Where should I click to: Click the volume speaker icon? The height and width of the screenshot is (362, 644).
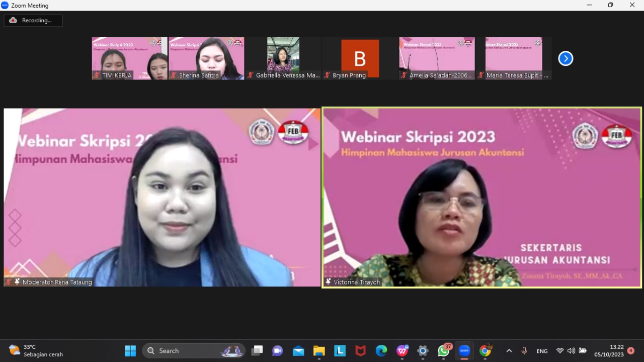point(571,351)
